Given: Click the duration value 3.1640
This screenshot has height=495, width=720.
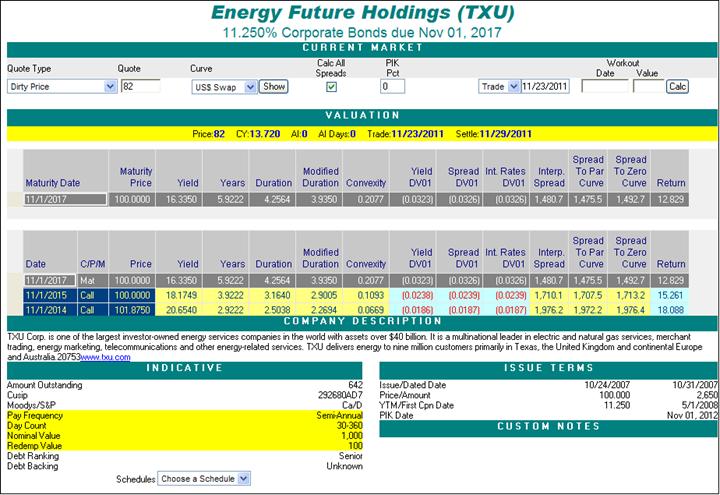Looking at the screenshot, I should point(277,295).
